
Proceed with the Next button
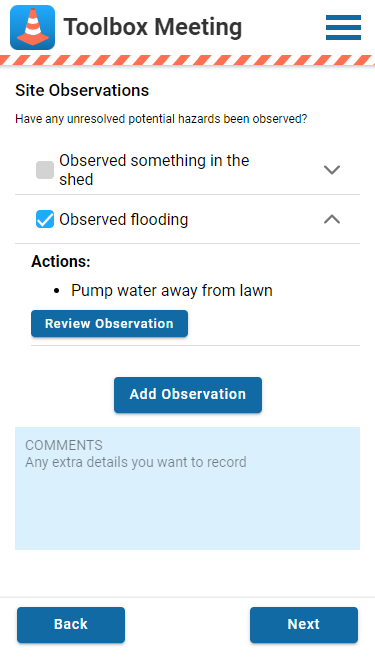click(x=304, y=624)
